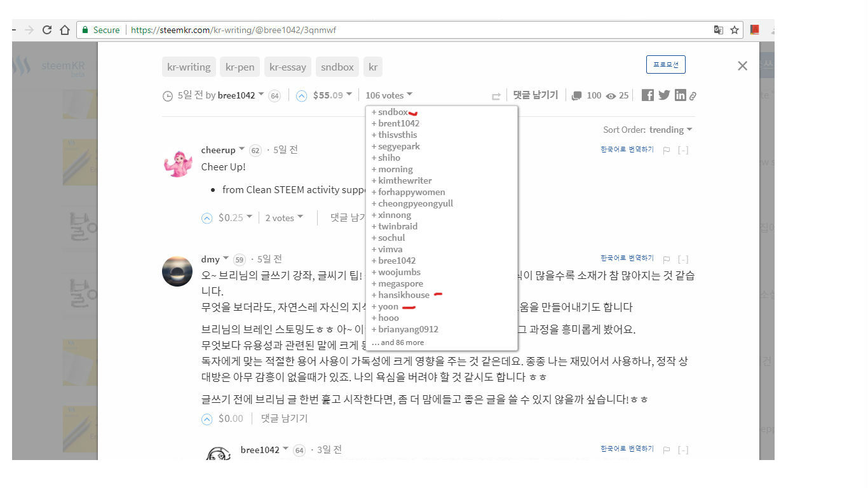Image resolution: width=868 pixels, height=488 pixels.
Task: Share the post on LinkedIn
Action: tap(680, 95)
